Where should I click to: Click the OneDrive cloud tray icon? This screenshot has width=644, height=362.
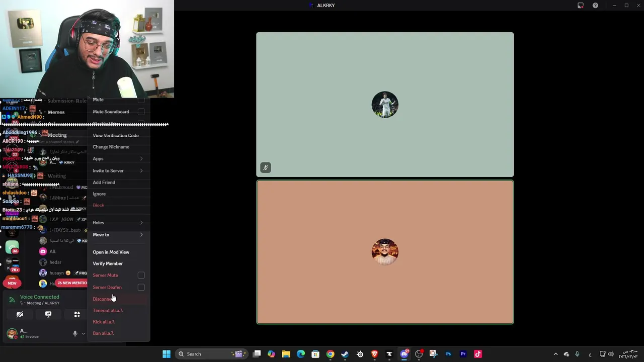(x=566, y=354)
